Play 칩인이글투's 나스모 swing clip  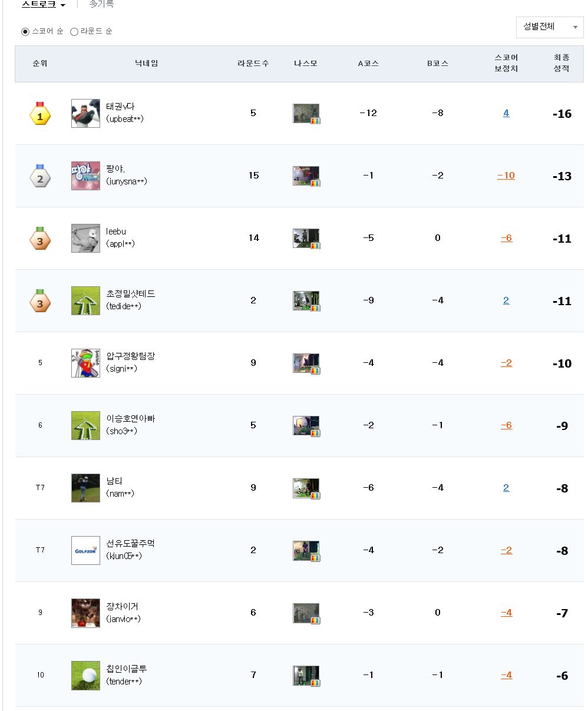[x=306, y=676]
